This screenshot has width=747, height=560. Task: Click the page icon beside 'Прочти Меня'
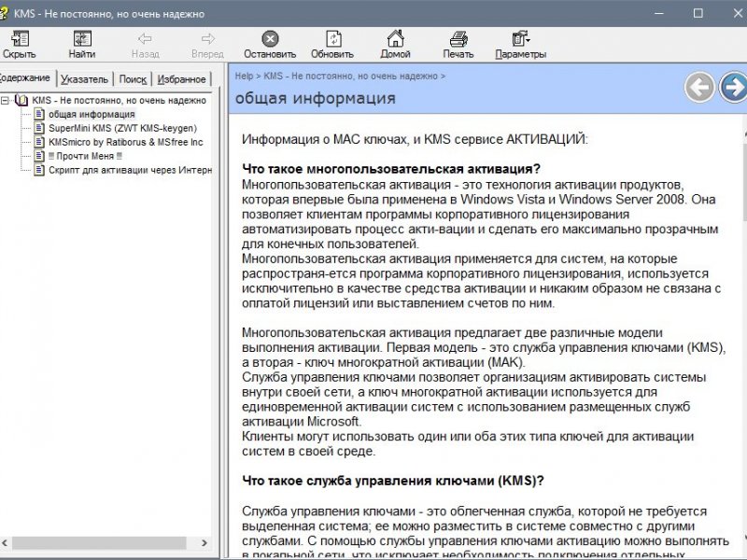[39, 156]
